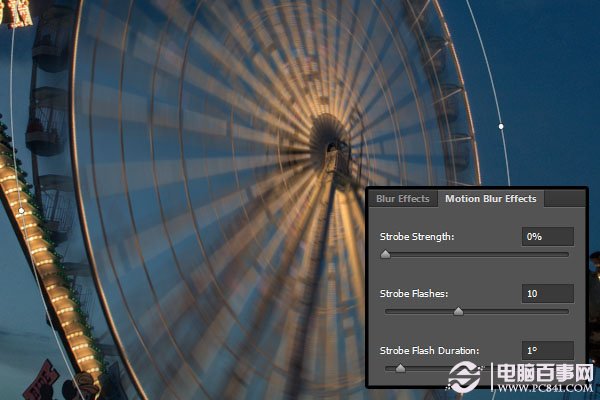Click the Strobe Strength label
This screenshot has height=400, width=600.
tap(417, 237)
